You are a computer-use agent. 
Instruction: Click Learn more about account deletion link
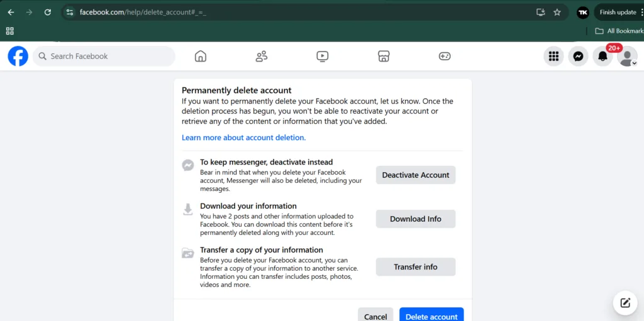click(243, 138)
